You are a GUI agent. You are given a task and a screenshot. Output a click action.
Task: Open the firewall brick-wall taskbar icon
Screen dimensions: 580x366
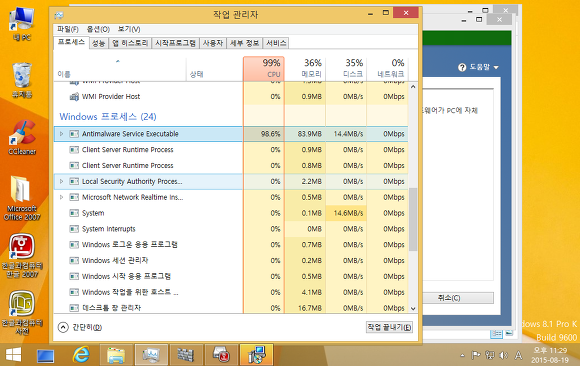186,355
